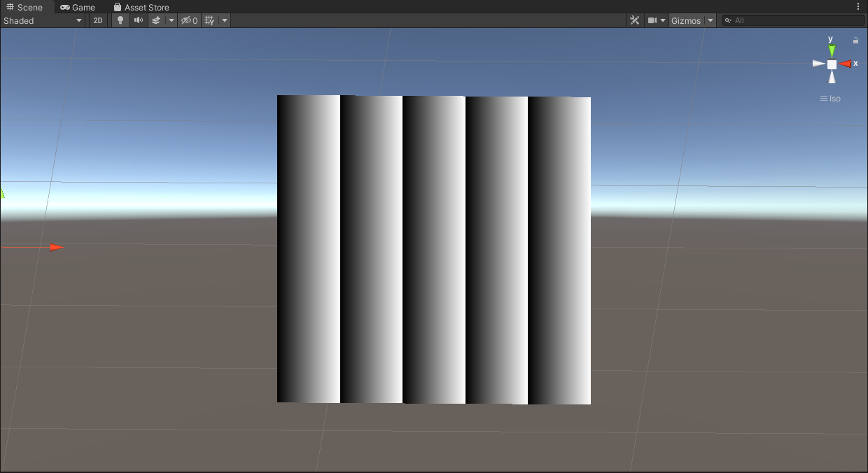
Task: Open the Asset Store tab
Action: tap(141, 7)
